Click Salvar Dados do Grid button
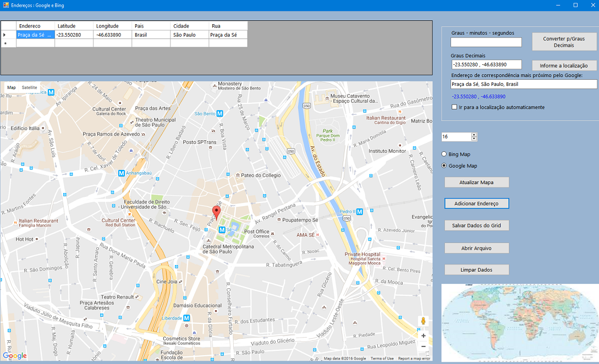This screenshot has height=364, width=599. (x=476, y=225)
